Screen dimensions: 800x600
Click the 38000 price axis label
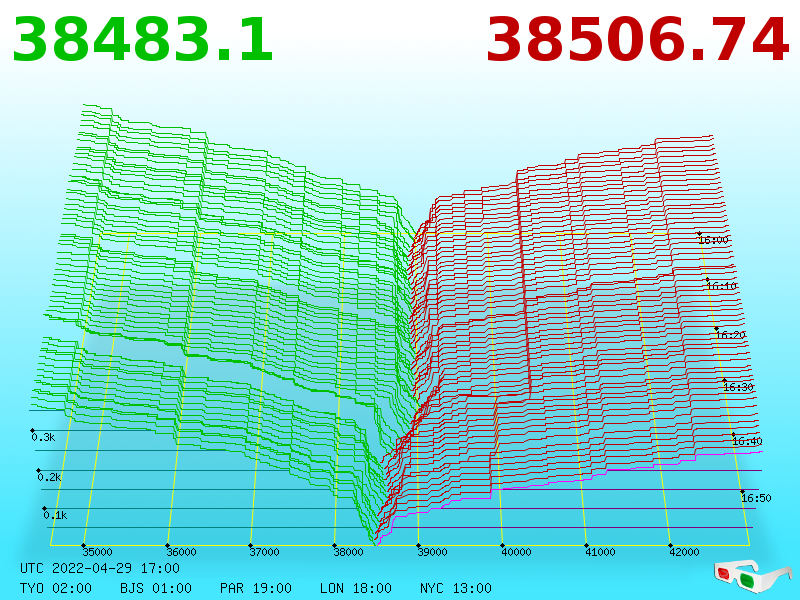coord(348,552)
